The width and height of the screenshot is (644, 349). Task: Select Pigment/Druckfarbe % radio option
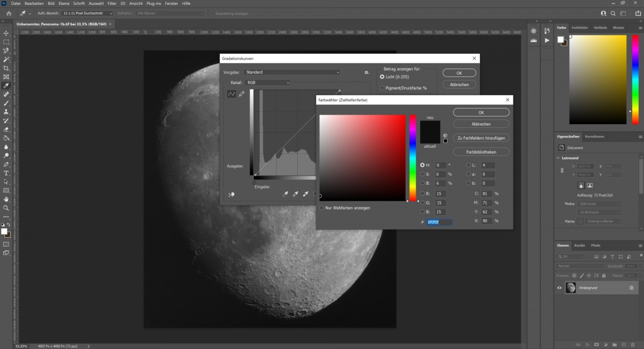[x=382, y=88]
